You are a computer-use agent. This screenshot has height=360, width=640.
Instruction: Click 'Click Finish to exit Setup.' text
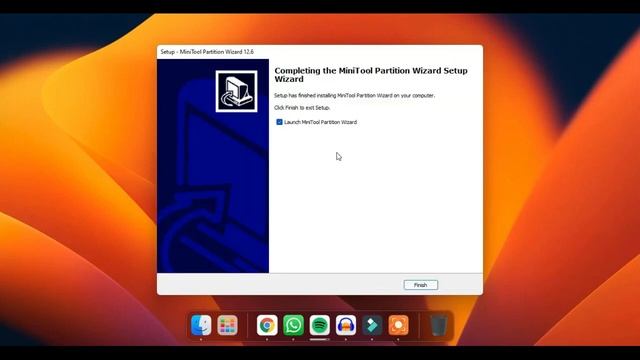tap(302, 108)
